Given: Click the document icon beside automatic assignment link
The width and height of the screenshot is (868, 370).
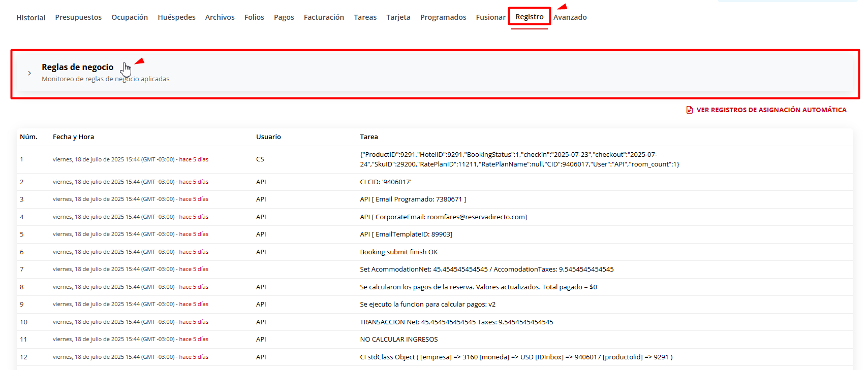Looking at the screenshot, I should (689, 110).
